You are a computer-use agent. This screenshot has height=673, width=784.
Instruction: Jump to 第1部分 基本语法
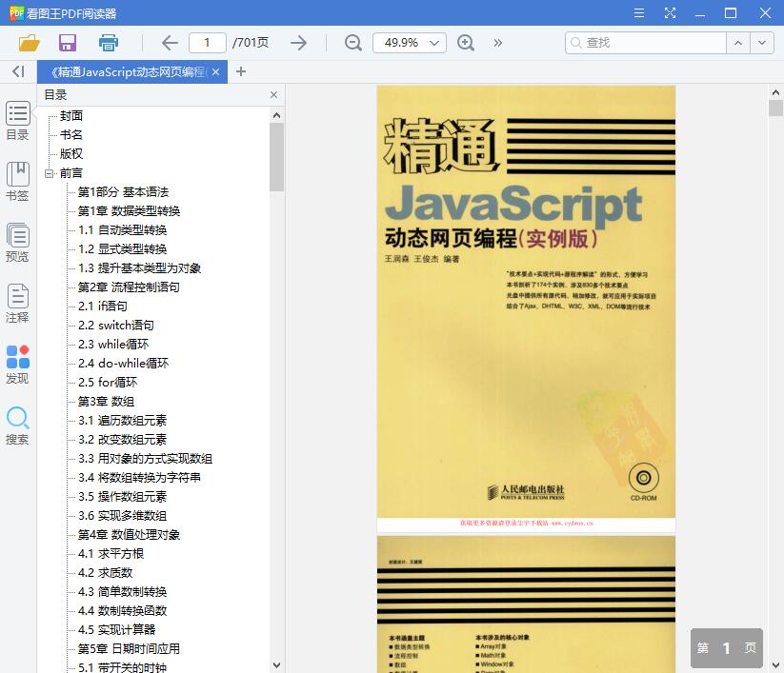point(123,192)
